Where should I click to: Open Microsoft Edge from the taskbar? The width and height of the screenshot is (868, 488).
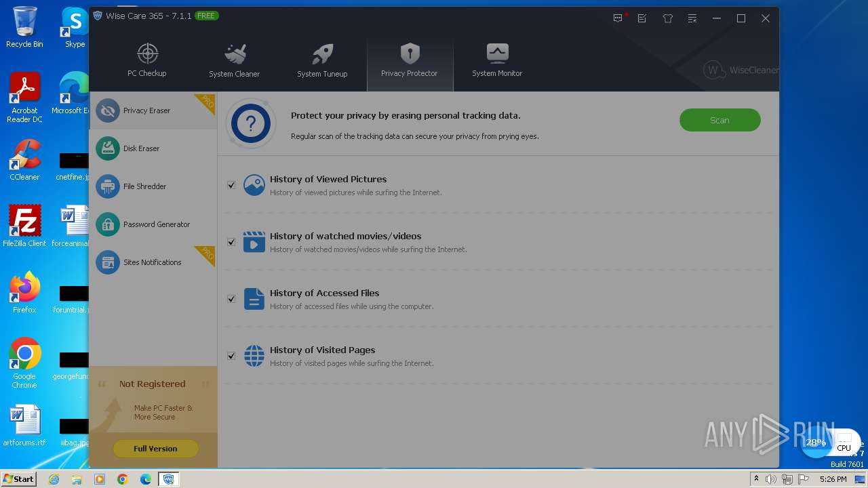point(146,479)
